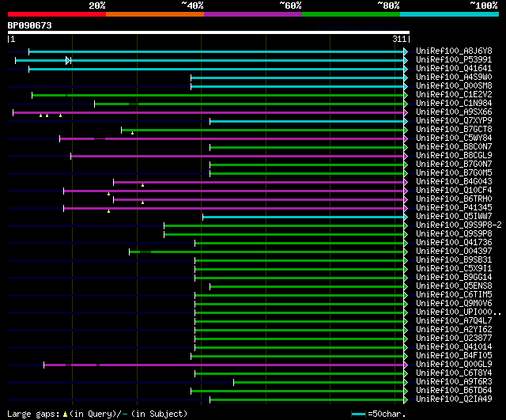Click the UniRef100_C1E2V2 label

coord(454,95)
